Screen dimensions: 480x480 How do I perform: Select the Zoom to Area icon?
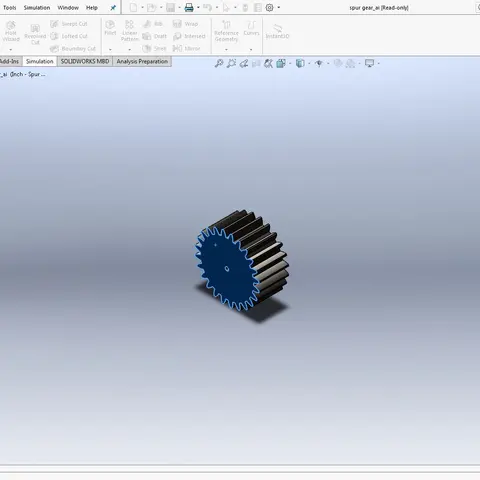point(231,63)
